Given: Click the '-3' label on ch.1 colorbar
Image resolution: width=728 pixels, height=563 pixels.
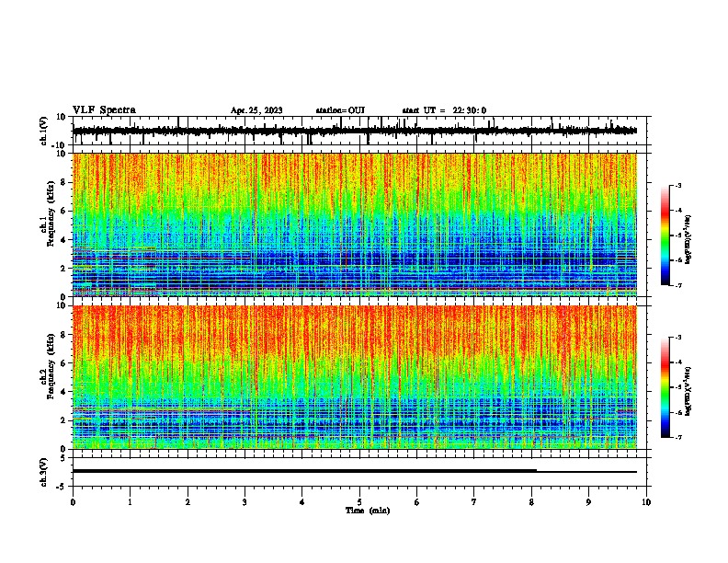Looking at the screenshot, I should pyautogui.click(x=677, y=185).
